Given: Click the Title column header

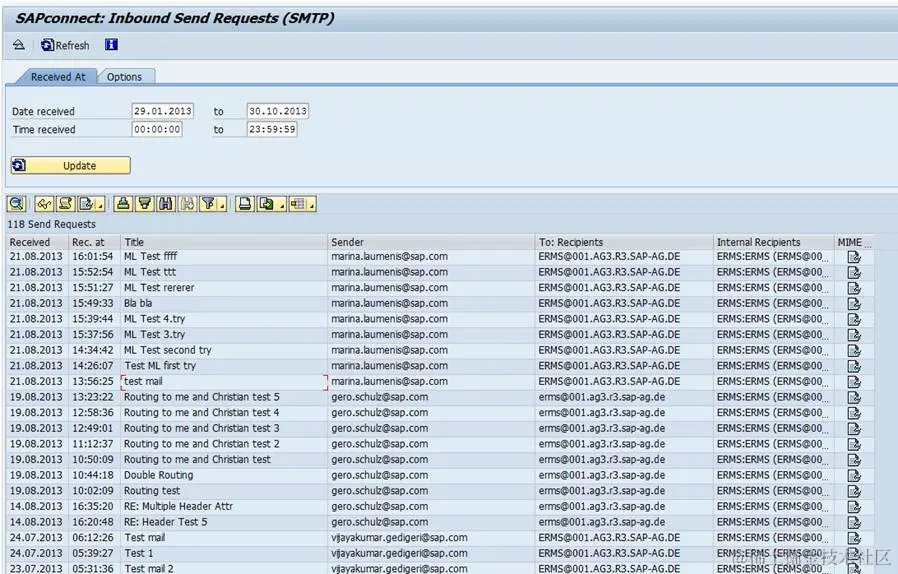Looking at the screenshot, I should coord(224,242).
